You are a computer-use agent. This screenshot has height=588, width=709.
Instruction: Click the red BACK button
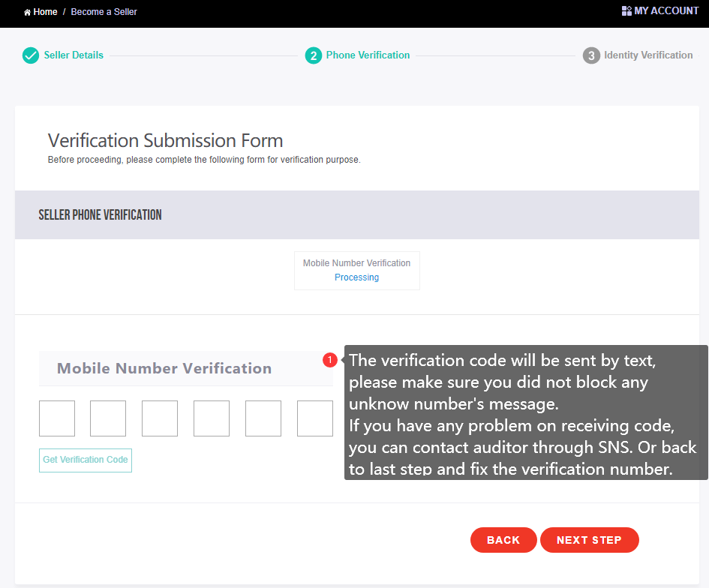click(503, 540)
